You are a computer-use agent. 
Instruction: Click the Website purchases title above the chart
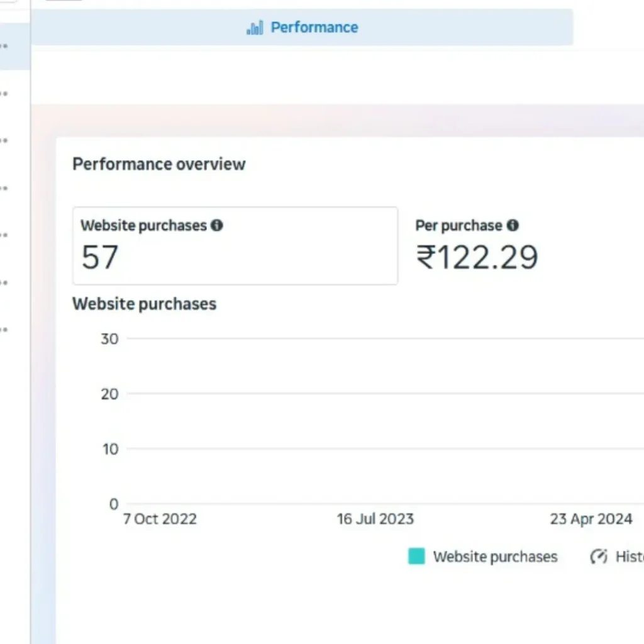(144, 304)
